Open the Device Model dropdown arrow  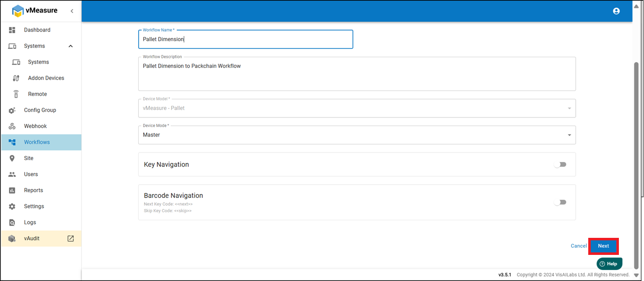(569, 108)
